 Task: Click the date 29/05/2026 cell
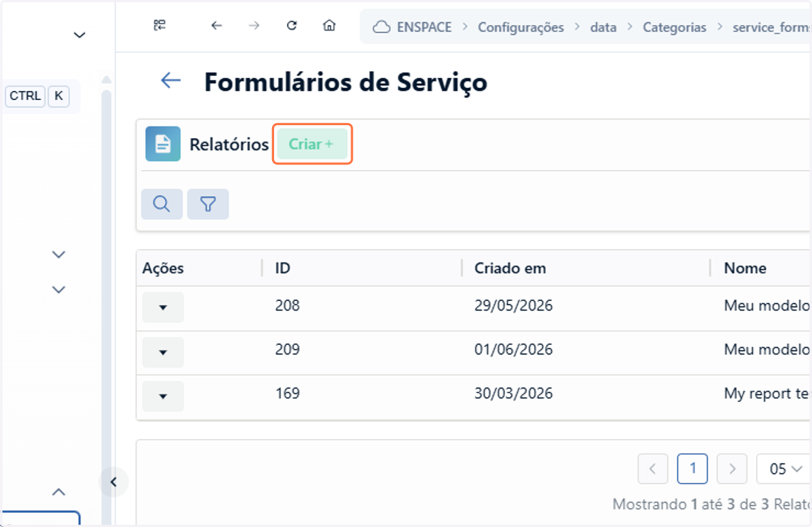tap(514, 305)
